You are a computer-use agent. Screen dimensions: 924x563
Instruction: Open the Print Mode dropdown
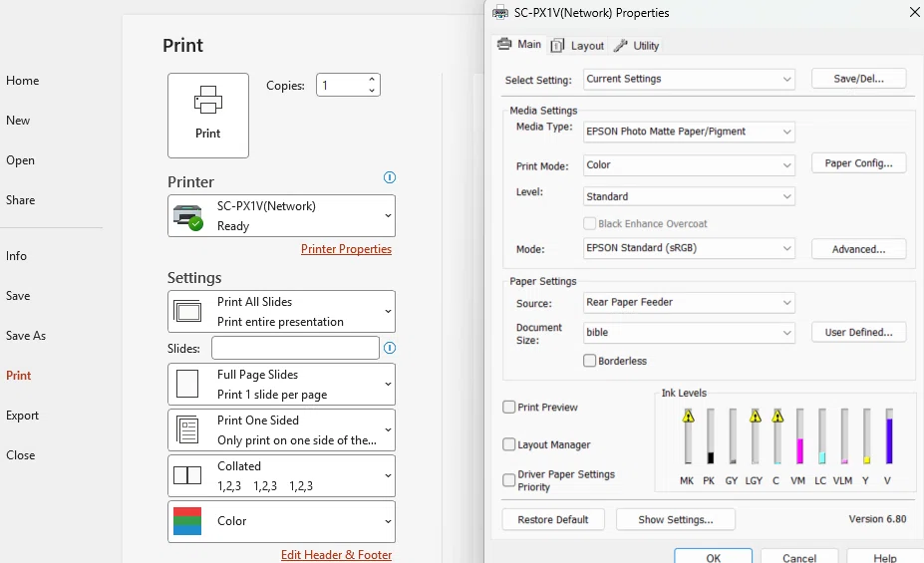pyautogui.click(x=689, y=164)
